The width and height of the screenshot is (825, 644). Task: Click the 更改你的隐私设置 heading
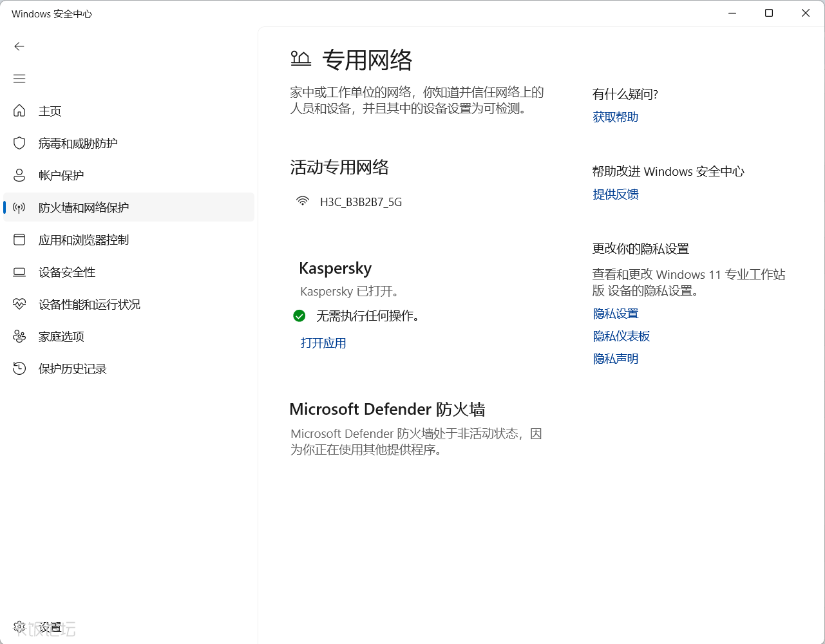(641, 249)
